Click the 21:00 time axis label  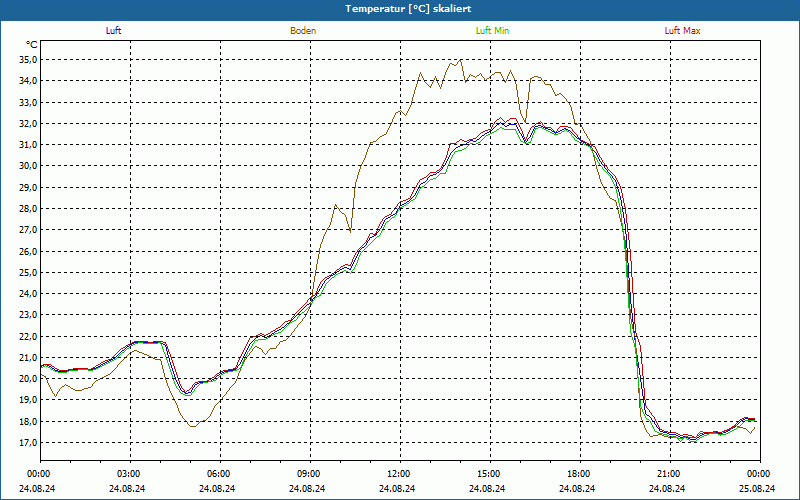tap(668, 474)
